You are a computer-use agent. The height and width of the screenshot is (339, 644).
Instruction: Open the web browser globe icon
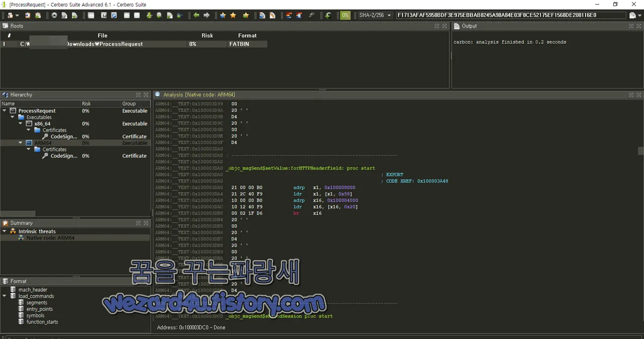(x=113, y=15)
